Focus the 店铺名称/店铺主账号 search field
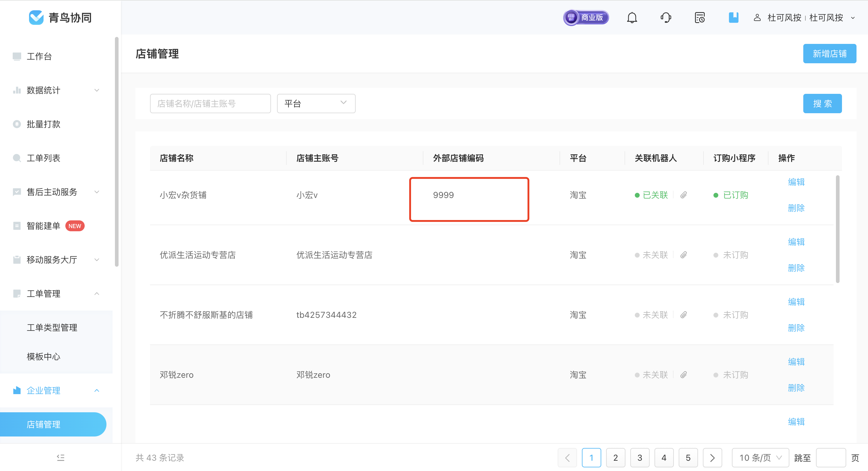This screenshot has width=868, height=471. (x=210, y=103)
